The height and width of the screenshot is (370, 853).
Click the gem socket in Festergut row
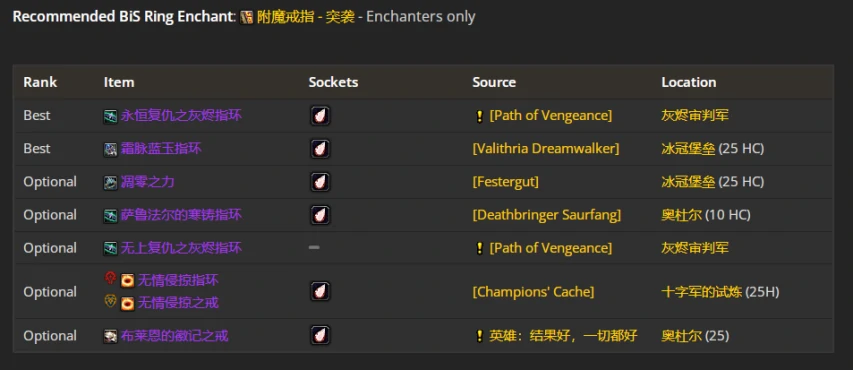point(320,182)
